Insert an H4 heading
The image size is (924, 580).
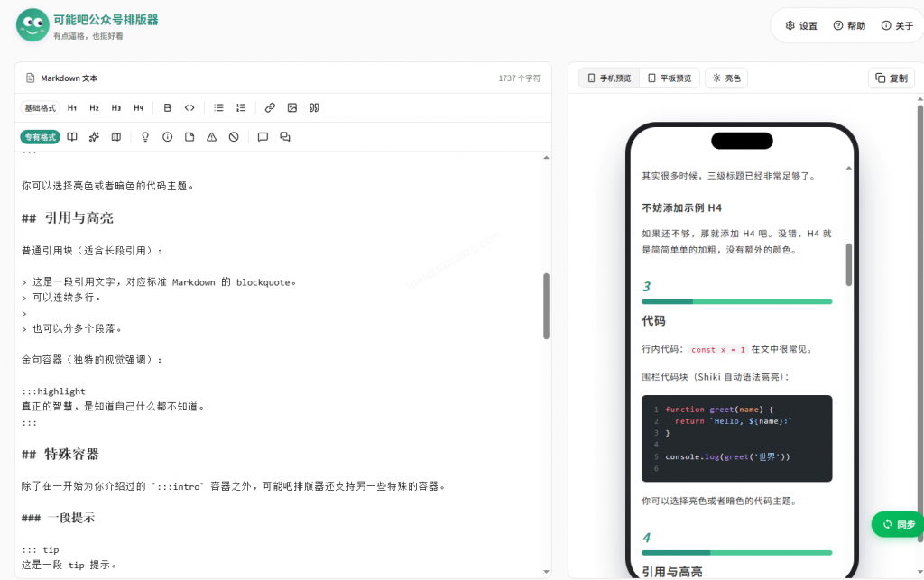pyautogui.click(x=138, y=107)
